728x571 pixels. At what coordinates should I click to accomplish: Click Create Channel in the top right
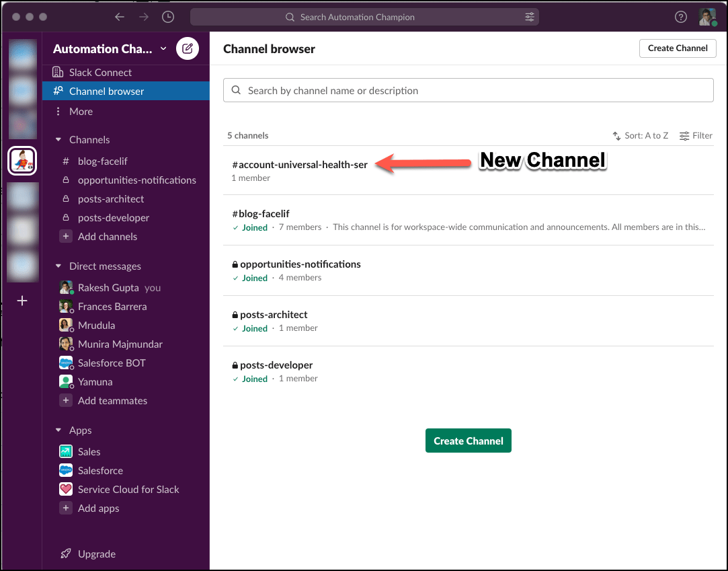[x=678, y=48]
